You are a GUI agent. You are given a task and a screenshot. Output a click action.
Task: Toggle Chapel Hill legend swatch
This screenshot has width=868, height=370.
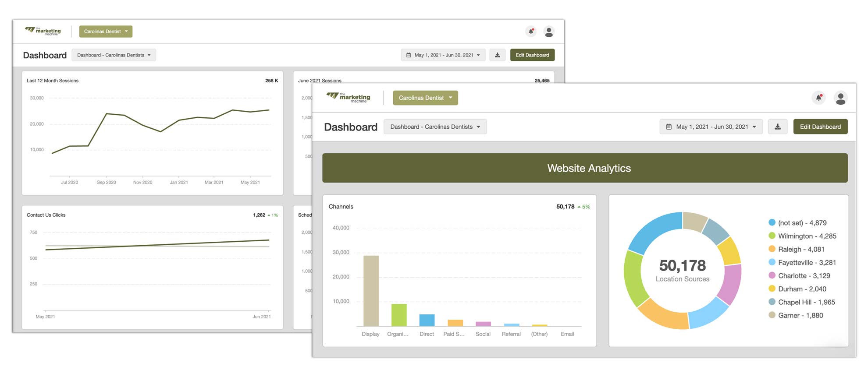click(772, 302)
